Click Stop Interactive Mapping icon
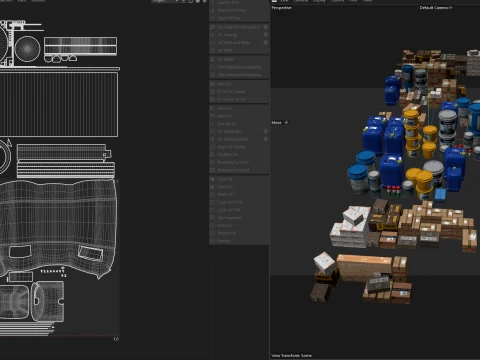The width and height of the screenshot is (480, 360). click(x=213, y=75)
